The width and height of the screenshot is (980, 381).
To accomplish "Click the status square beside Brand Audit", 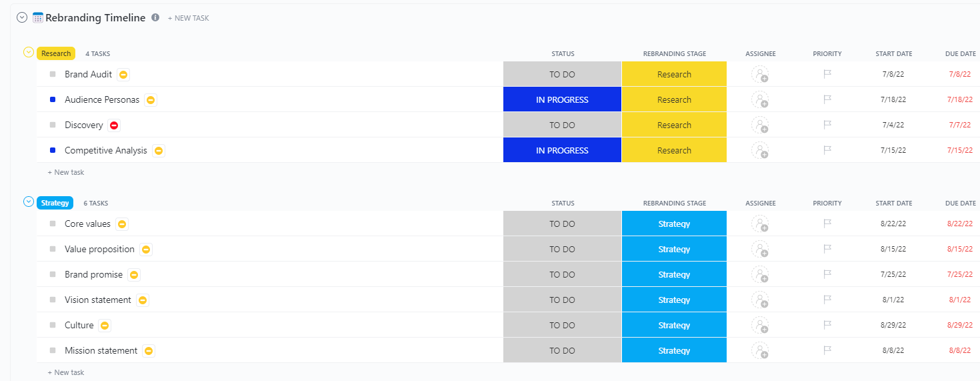I will coord(53,75).
